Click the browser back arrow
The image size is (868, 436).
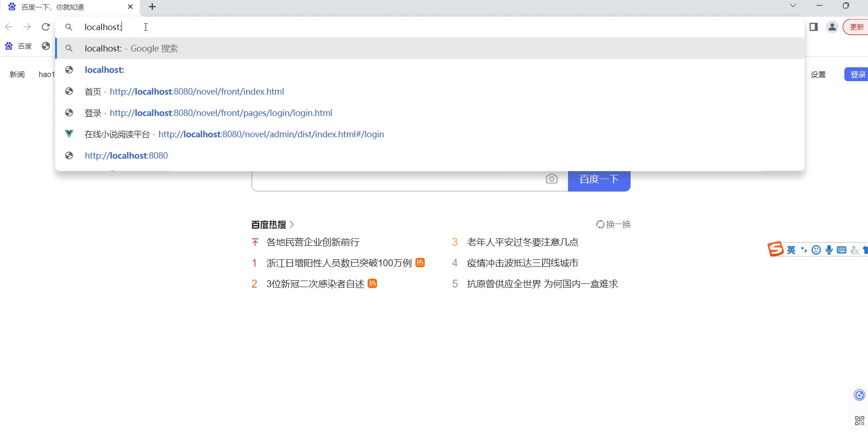click(8, 27)
